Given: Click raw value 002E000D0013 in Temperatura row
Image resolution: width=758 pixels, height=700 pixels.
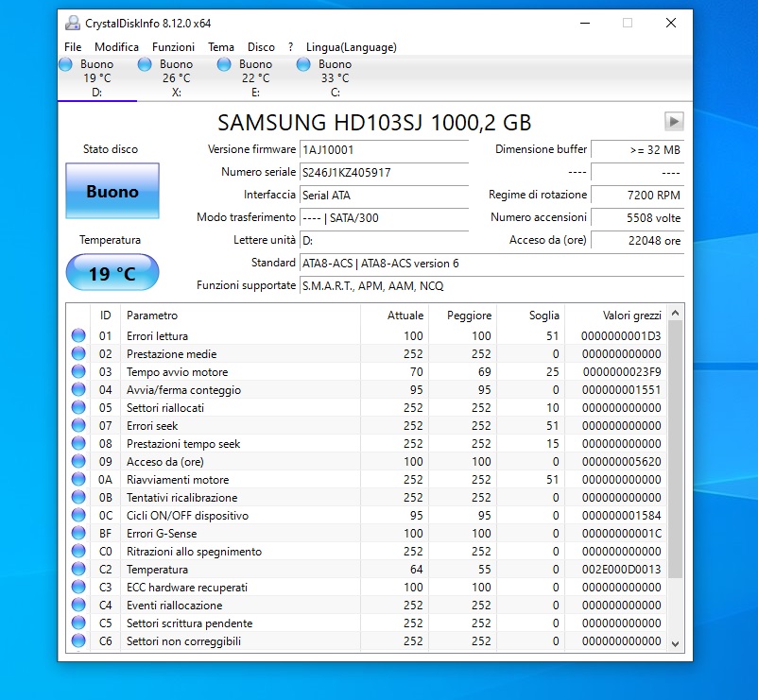Looking at the screenshot, I should click(x=621, y=569).
